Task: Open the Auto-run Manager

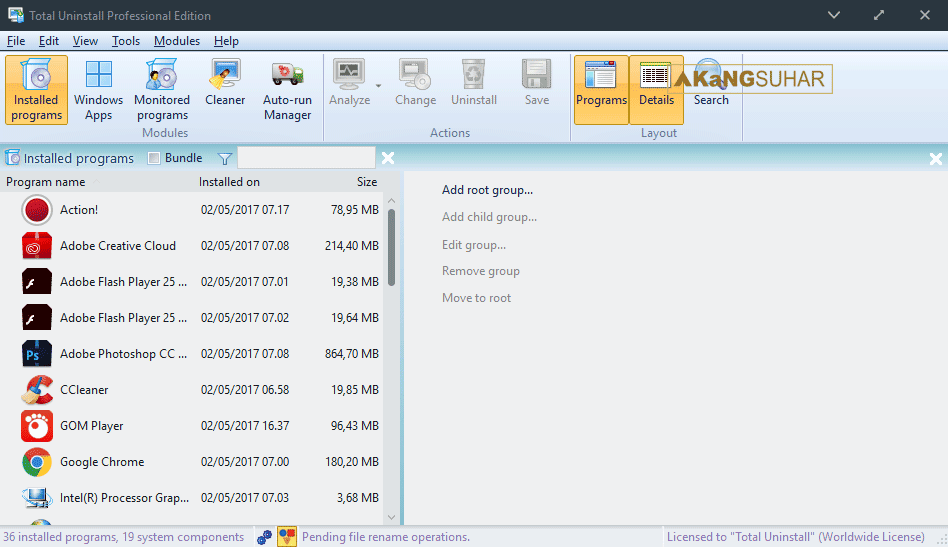Action: pos(287,90)
